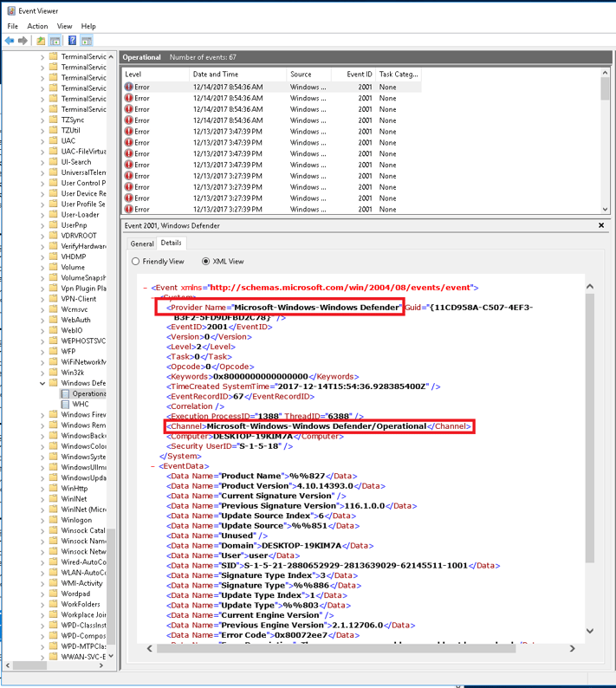
Task: Click the UAC folder icon in tree
Action: [x=53, y=140]
